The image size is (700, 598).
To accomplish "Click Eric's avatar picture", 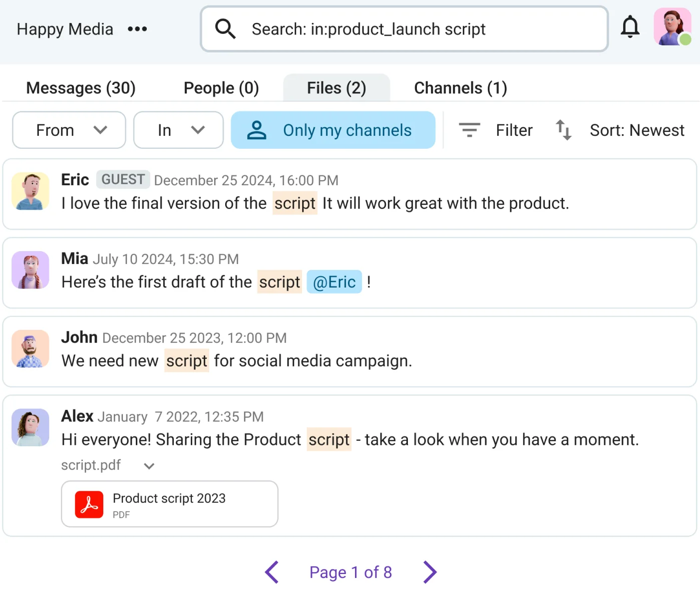I will point(30,191).
